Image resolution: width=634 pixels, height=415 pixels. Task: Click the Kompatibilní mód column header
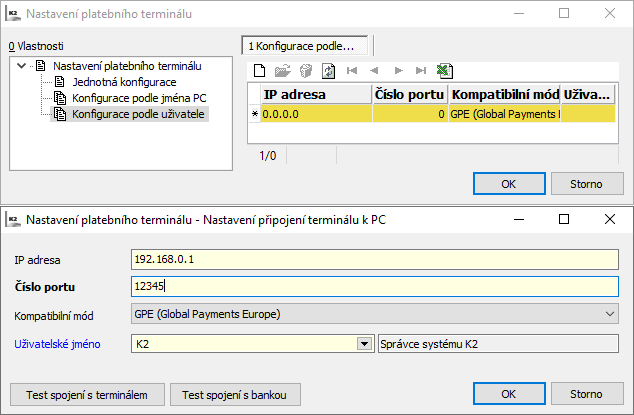click(504, 95)
